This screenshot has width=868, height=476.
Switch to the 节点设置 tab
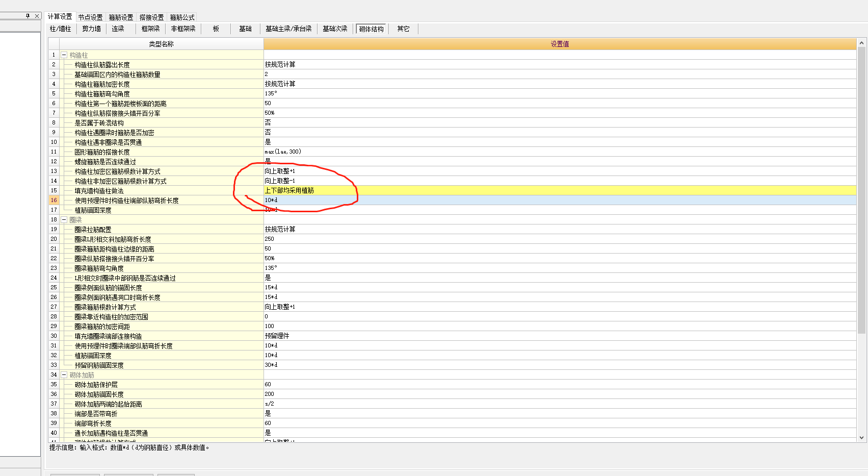[x=91, y=17]
